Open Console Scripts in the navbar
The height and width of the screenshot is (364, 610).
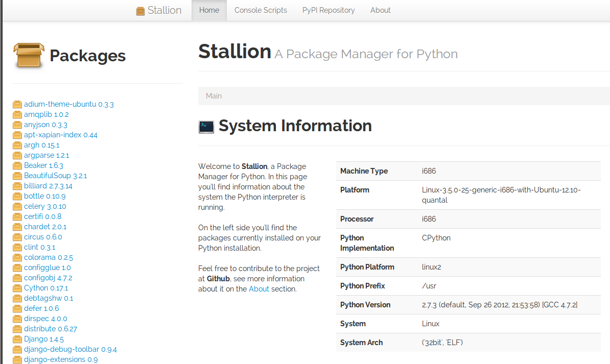(261, 10)
